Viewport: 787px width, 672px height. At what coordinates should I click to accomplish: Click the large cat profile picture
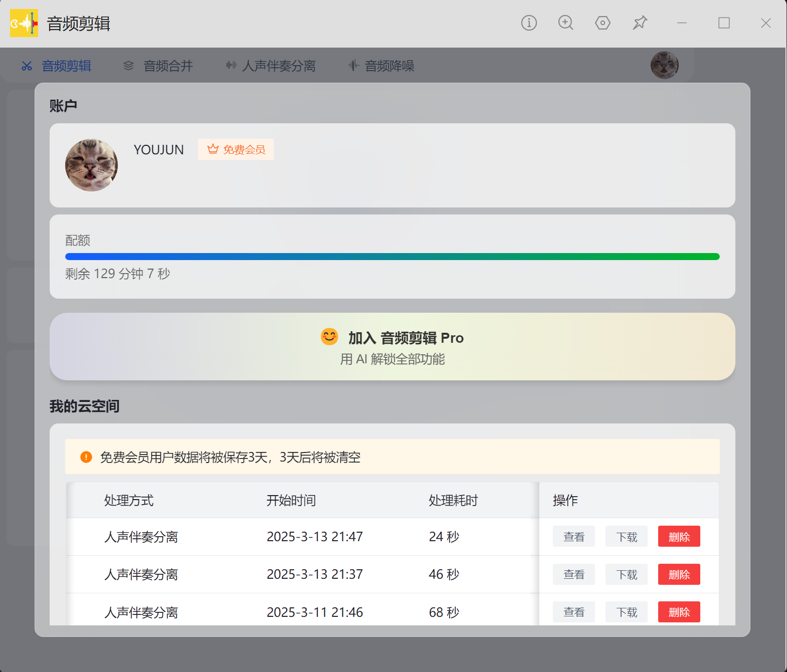pyautogui.click(x=91, y=165)
